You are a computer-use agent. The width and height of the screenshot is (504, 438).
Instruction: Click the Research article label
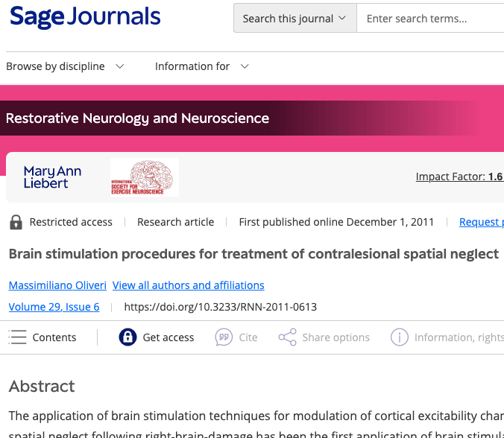pos(175,222)
